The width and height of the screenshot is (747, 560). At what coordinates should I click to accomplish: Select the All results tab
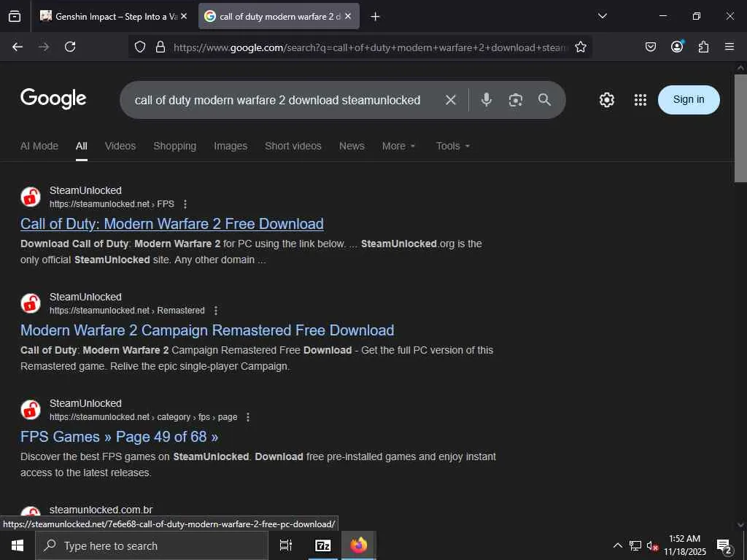(82, 146)
